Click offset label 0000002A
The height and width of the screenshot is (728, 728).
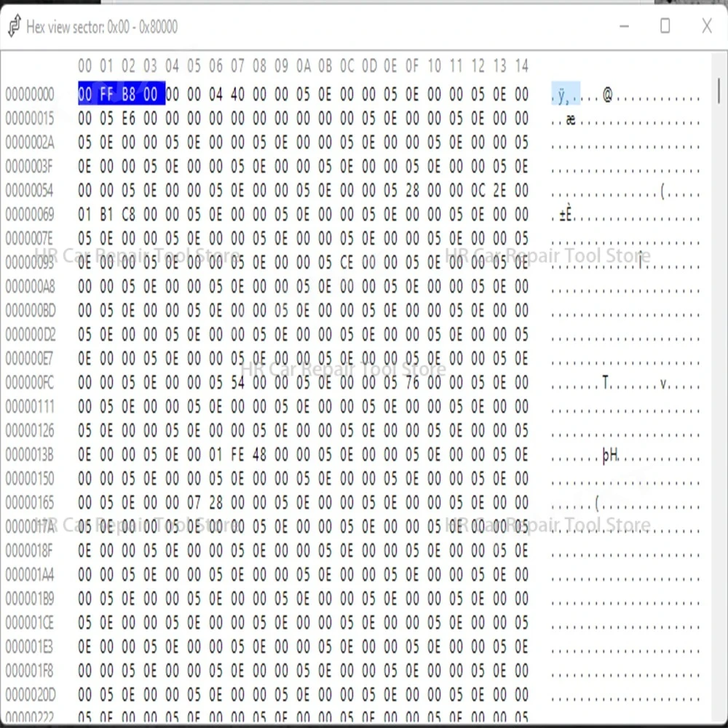click(30, 143)
